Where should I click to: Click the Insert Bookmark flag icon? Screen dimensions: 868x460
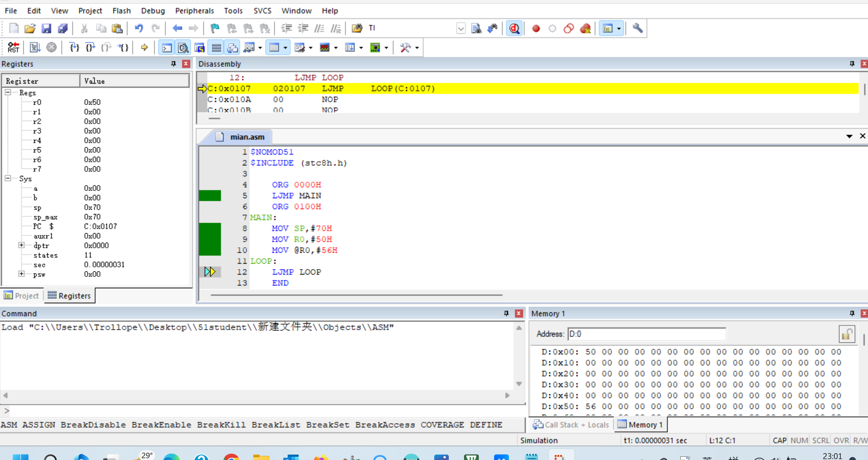pyautogui.click(x=215, y=28)
